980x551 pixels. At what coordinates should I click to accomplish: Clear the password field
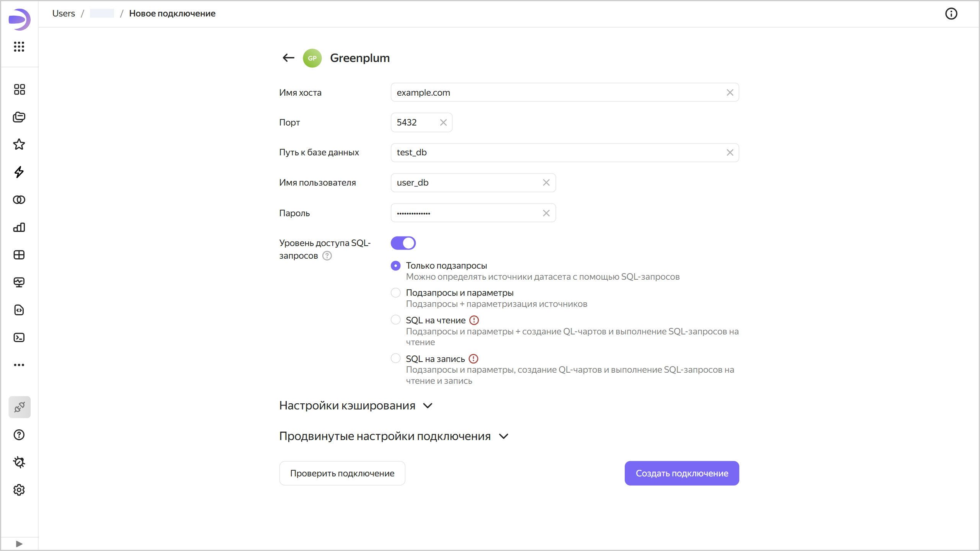click(x=546, y=213)
